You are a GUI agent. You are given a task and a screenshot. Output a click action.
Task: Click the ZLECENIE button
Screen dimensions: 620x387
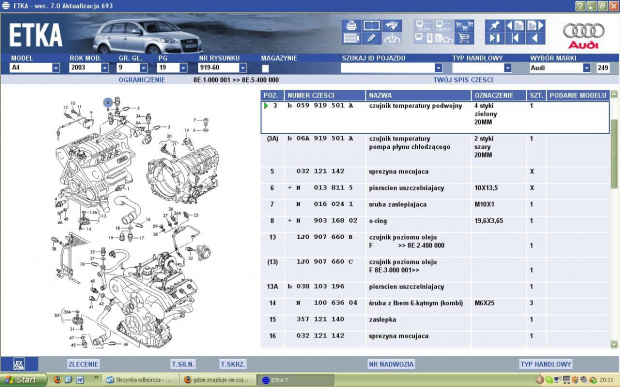coord(83,364)
